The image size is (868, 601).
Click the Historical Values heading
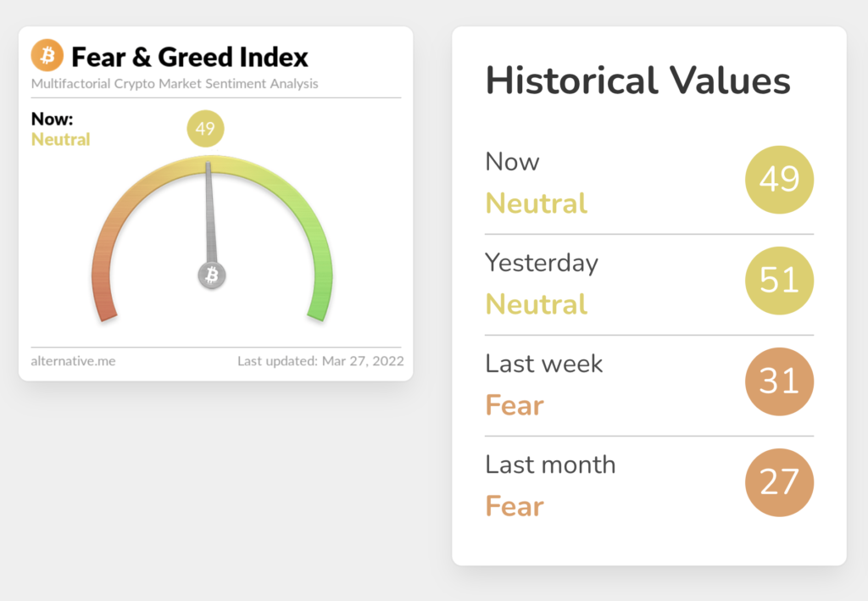click(637, 81)
